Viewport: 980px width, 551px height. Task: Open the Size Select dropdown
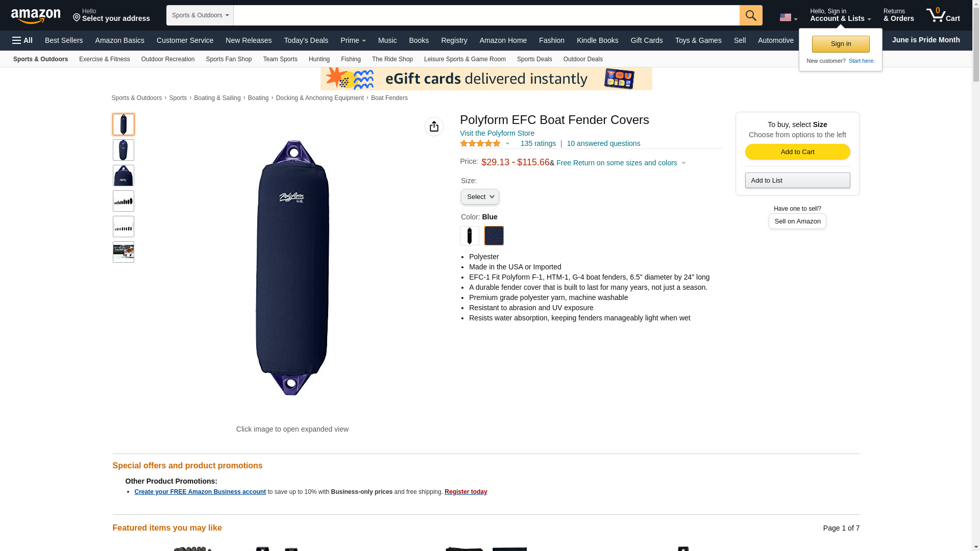(x=480, y=197)
